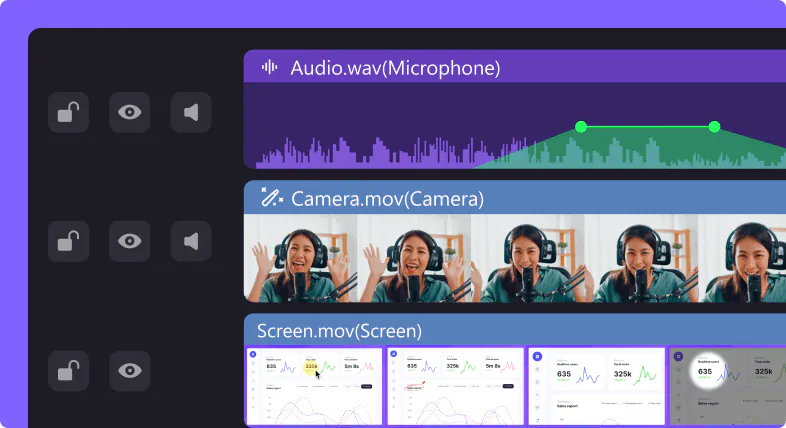786x428 pixels.
Task: Click the green volume envelope line between keyframes
Action: (x=648, y=127)
